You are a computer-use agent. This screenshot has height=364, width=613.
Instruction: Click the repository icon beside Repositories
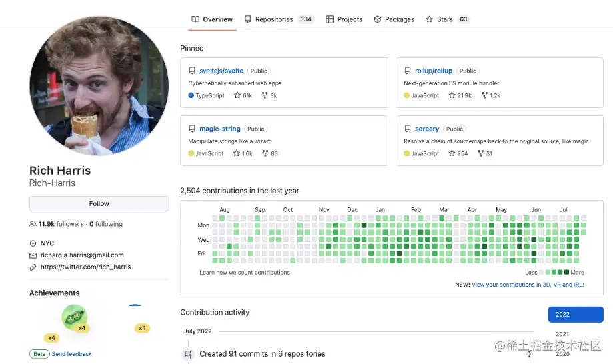[248, 19]
